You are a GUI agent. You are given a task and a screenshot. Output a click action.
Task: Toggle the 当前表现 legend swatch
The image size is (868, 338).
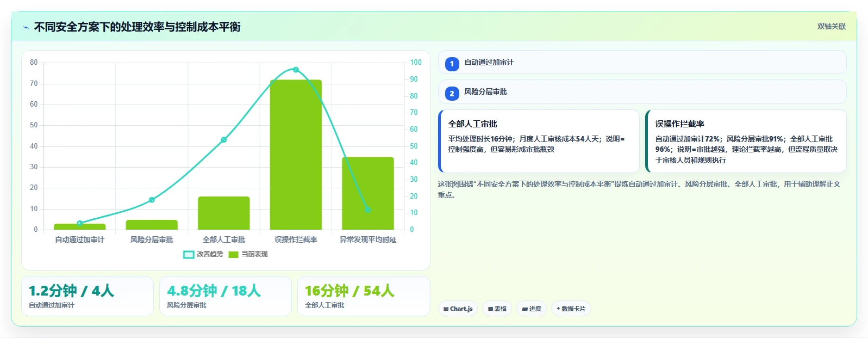tap(234, 254)
